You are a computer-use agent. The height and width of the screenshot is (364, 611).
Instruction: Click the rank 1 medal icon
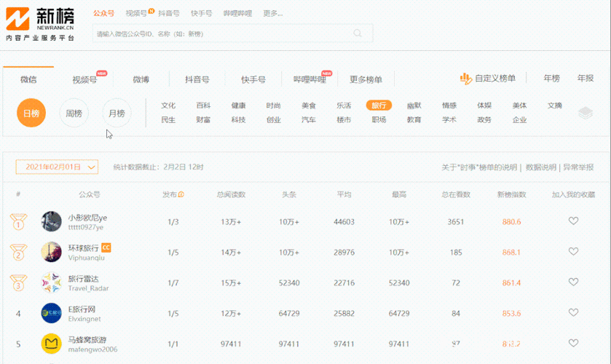point(18,222)
